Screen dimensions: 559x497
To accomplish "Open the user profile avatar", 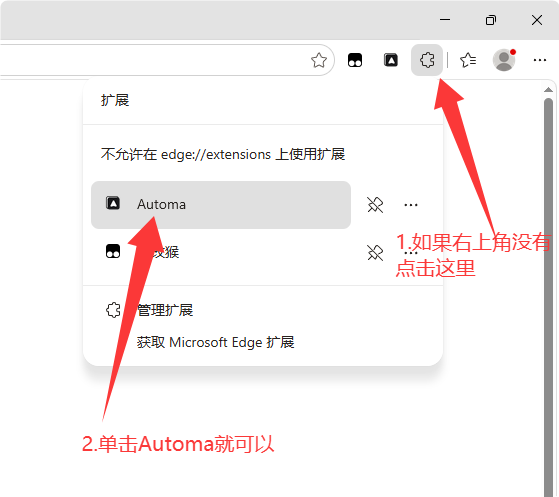I will [x=504, y=60].
